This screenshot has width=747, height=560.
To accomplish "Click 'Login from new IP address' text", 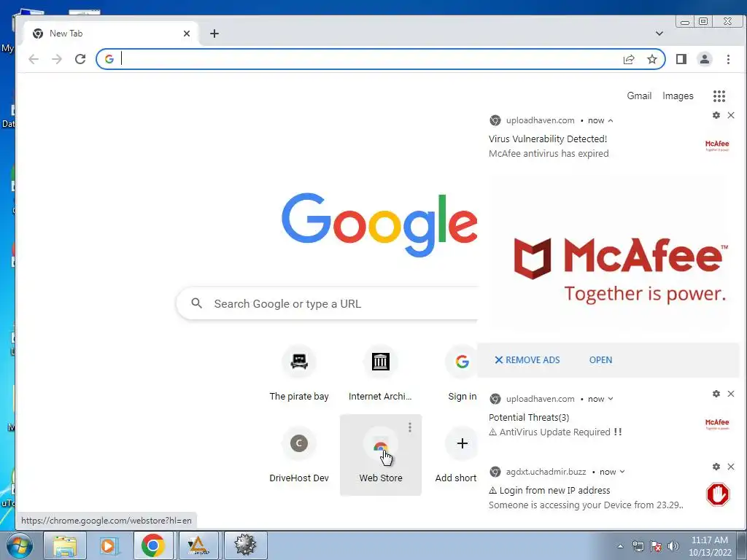I will 549,491.
